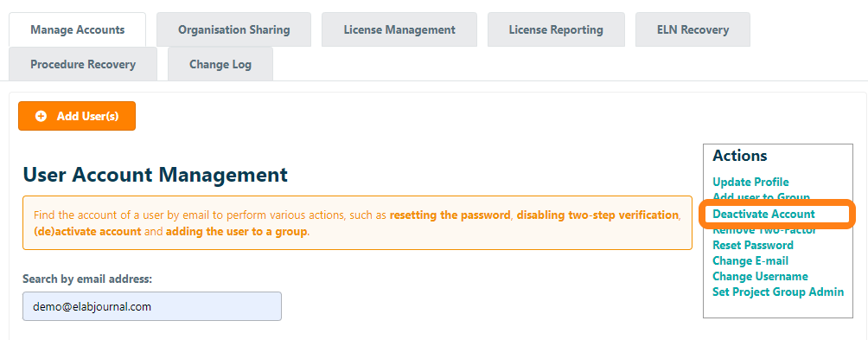
Task: Click the User Account Management heading
Action: tap(155, 175)
